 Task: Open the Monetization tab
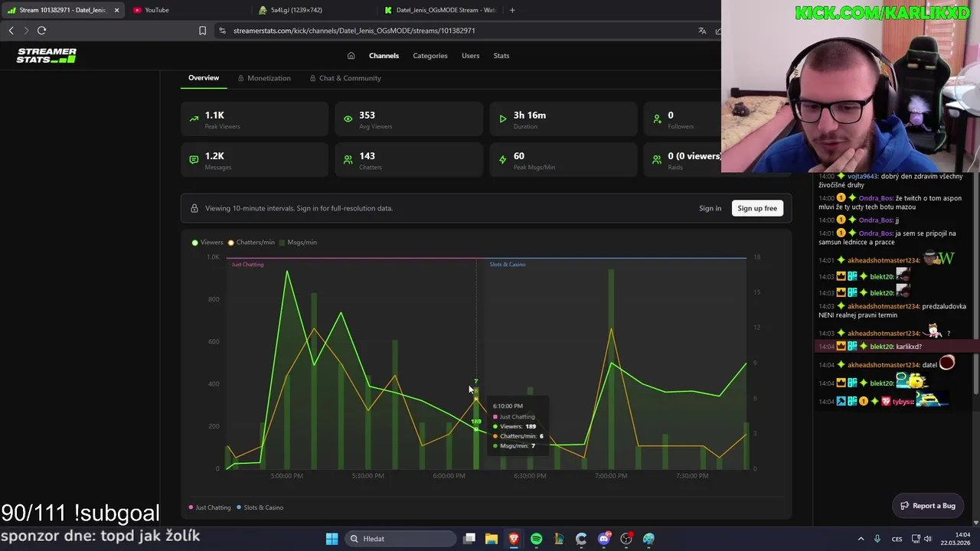pyautogui.click(x=264, y=78)
